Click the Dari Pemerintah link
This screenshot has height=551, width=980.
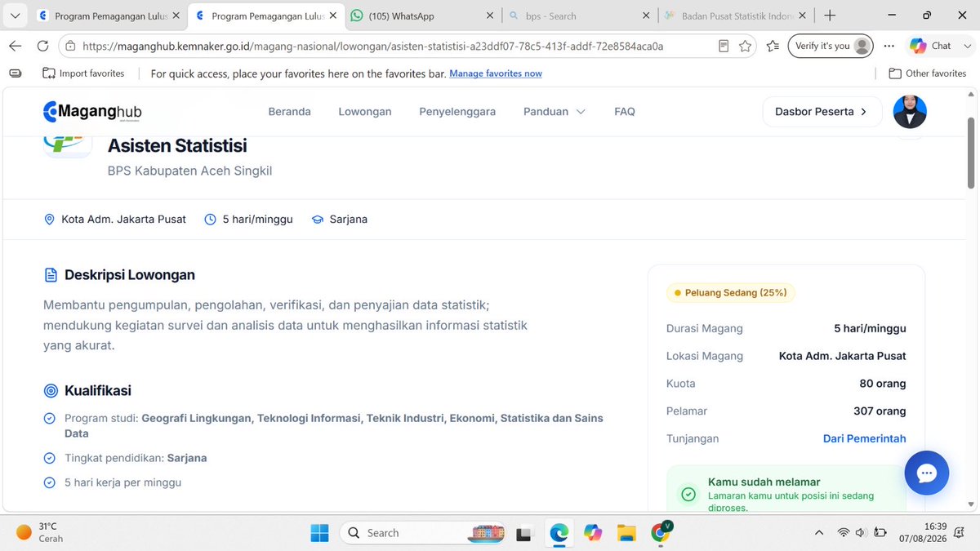[865, 438]
